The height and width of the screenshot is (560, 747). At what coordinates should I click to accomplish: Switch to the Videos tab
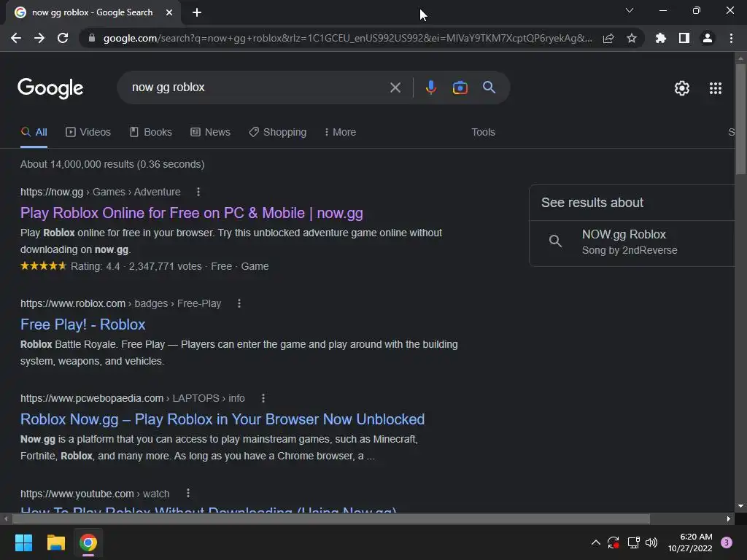88,133
